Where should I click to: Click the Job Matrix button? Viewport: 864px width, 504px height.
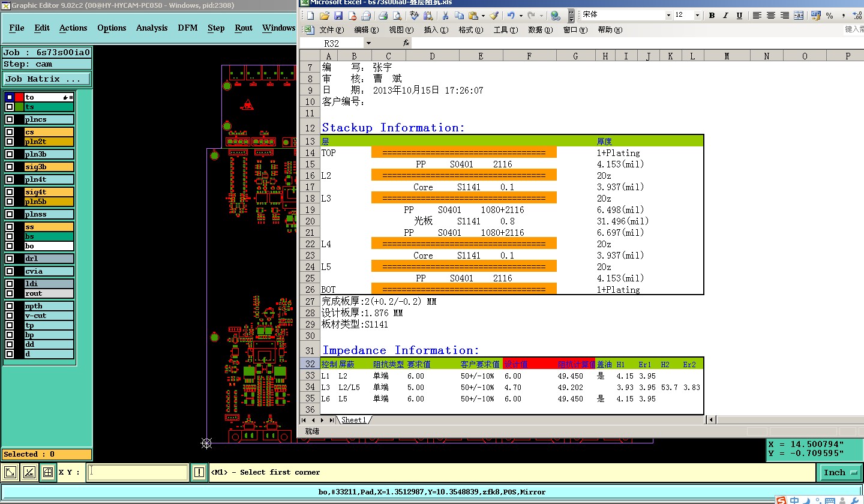pos(47,79)
